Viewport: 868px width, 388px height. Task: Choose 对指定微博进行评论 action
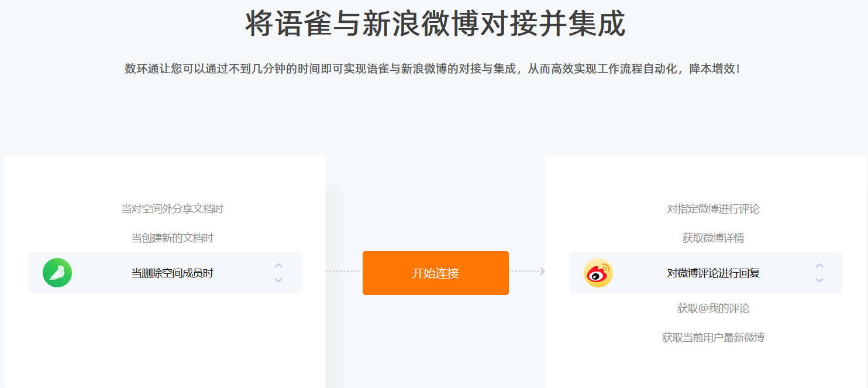click(714, 209)
